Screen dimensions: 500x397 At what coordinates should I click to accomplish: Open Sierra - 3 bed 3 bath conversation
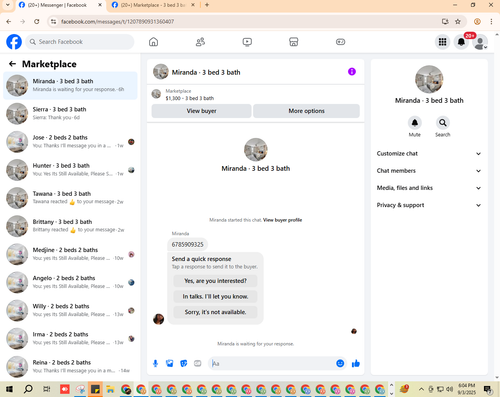click(70, 113)
